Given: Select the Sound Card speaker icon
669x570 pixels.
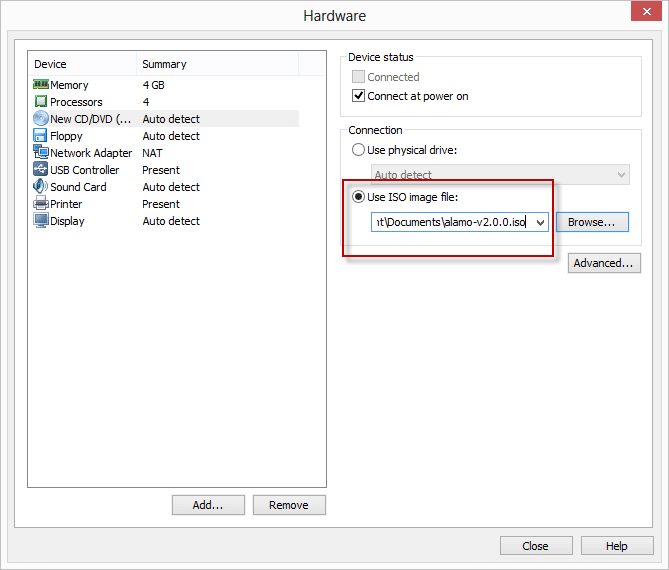Looking at the screenshot, I should click(x=41, y=187).
